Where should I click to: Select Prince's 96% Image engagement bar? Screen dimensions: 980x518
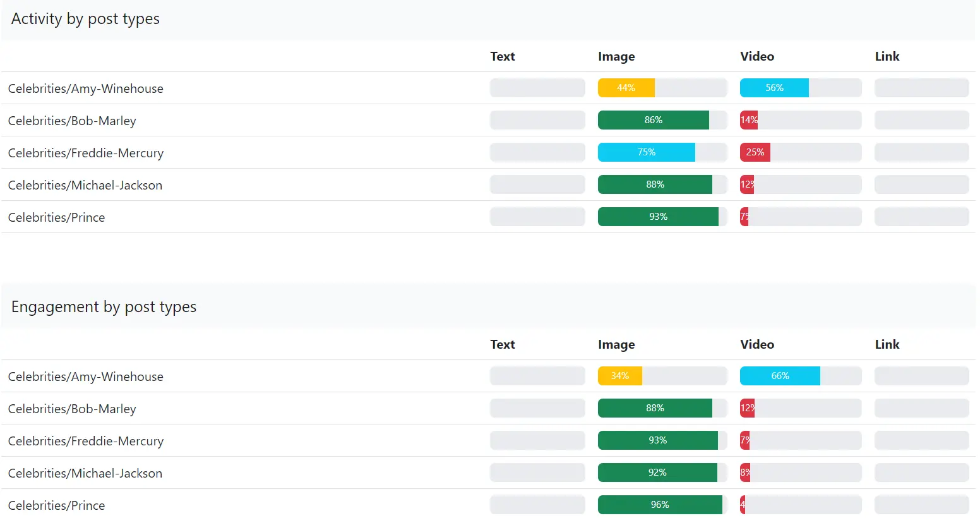tap(659, 505)
